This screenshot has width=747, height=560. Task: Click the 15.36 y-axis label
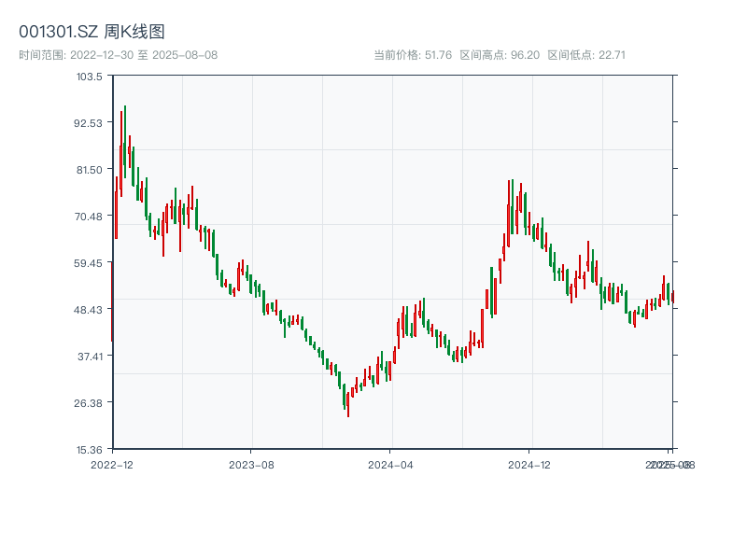point(89,449)
